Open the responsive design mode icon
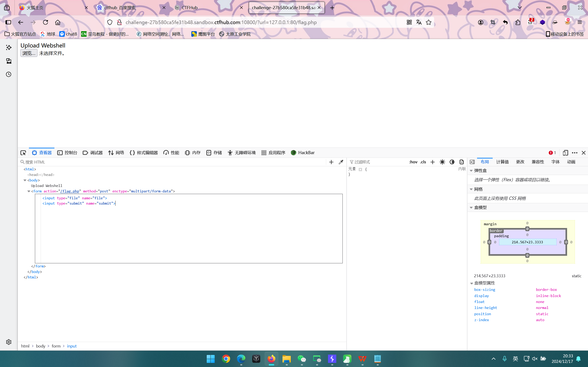The width and height of the screenshot is (588, 367). [x=565, y=153]
